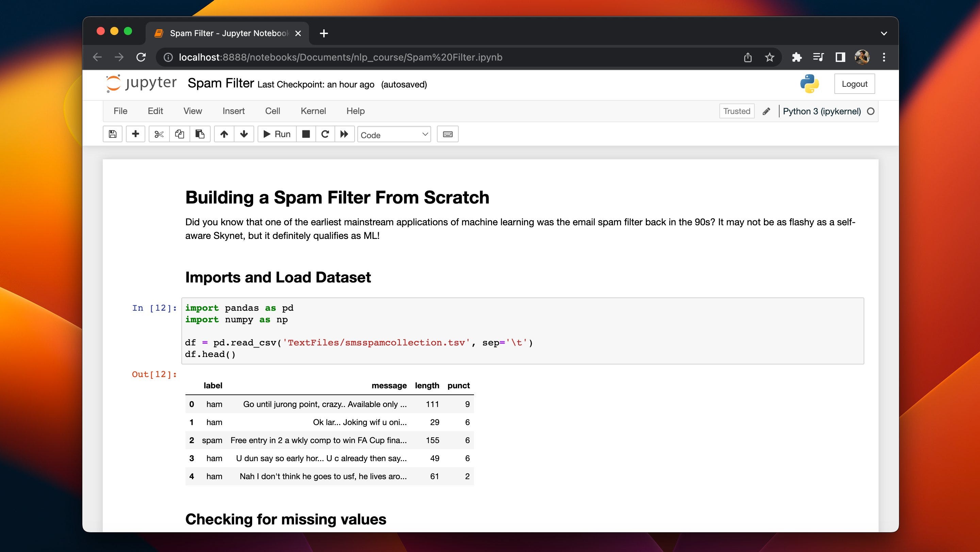Cut selected cells with scissors icon
The height and width of the screenshot is (552, 980).
coord(159,134)
